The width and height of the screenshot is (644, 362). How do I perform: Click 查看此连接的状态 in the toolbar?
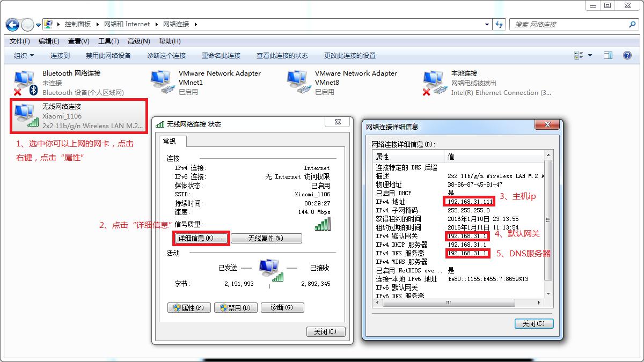[x=282, y=56]
